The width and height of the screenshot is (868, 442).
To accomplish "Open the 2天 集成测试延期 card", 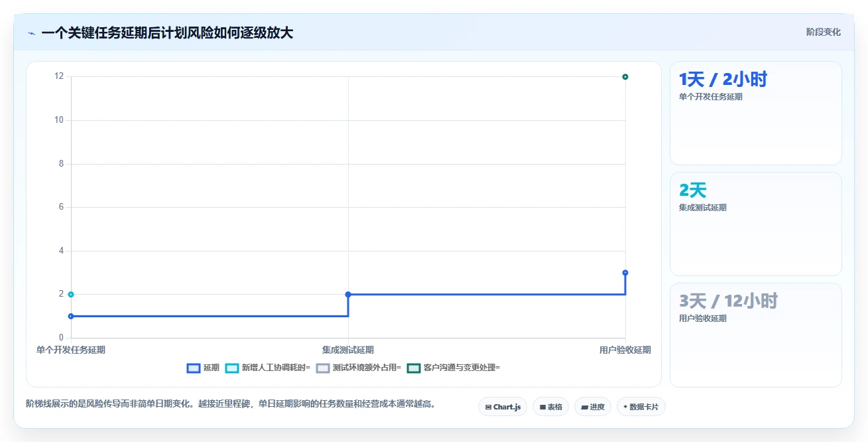I will point(755,224).
